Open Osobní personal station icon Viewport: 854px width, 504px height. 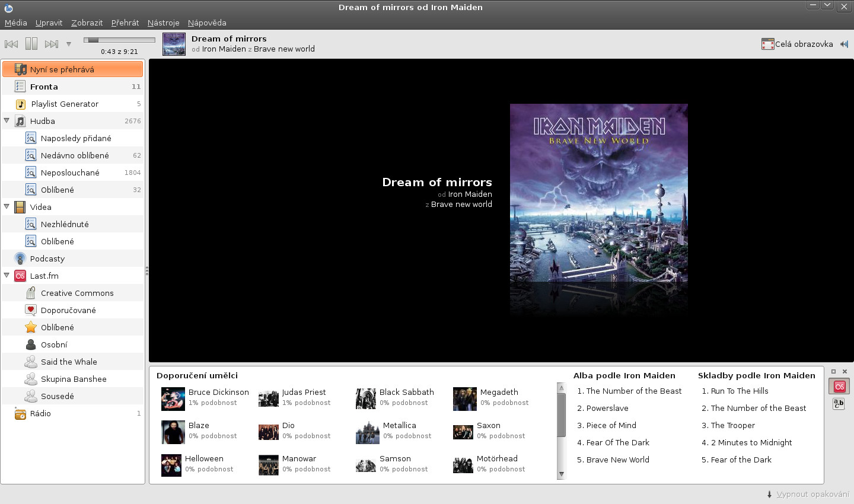tap(31, 344)
